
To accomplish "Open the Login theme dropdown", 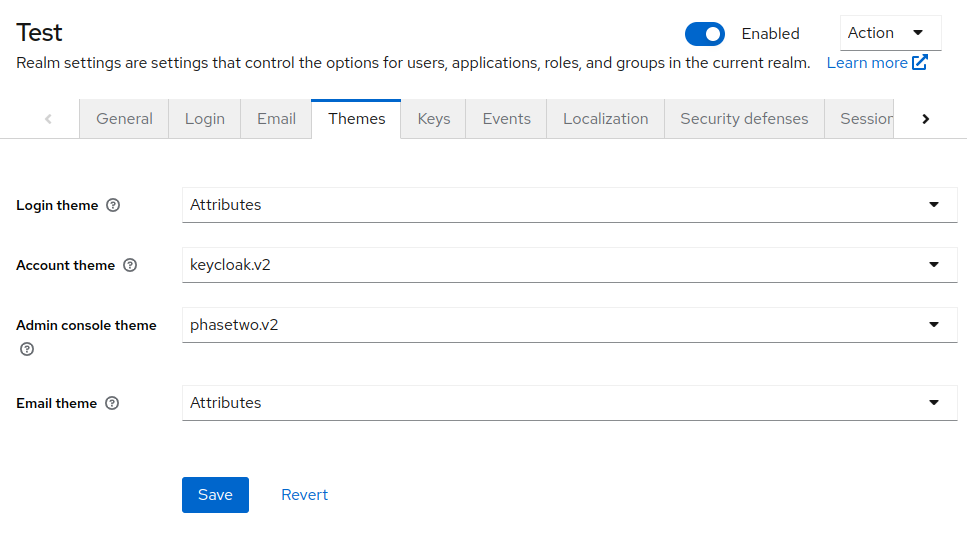I will click(566, 205).
